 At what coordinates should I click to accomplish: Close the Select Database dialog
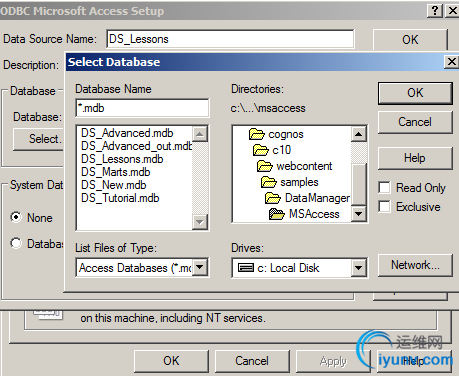[x=452, y=62]
